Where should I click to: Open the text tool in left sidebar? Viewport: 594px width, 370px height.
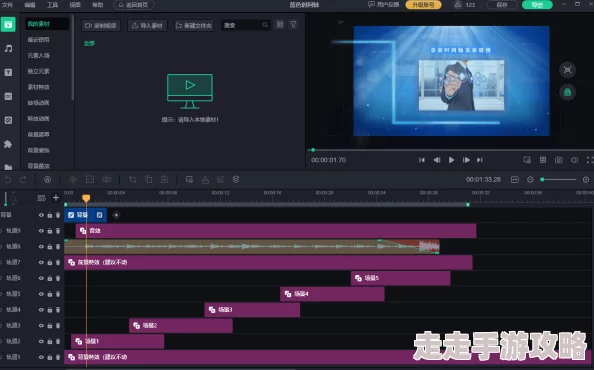[x=8, y=72]
